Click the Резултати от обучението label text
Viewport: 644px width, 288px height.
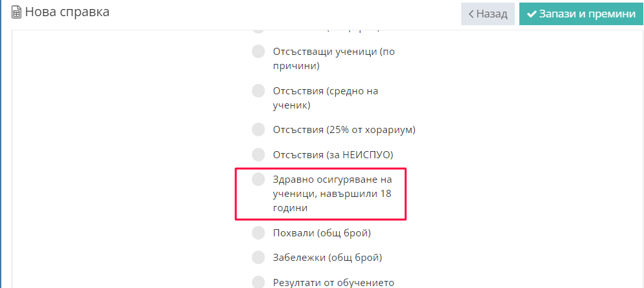[x=333, y=282]
